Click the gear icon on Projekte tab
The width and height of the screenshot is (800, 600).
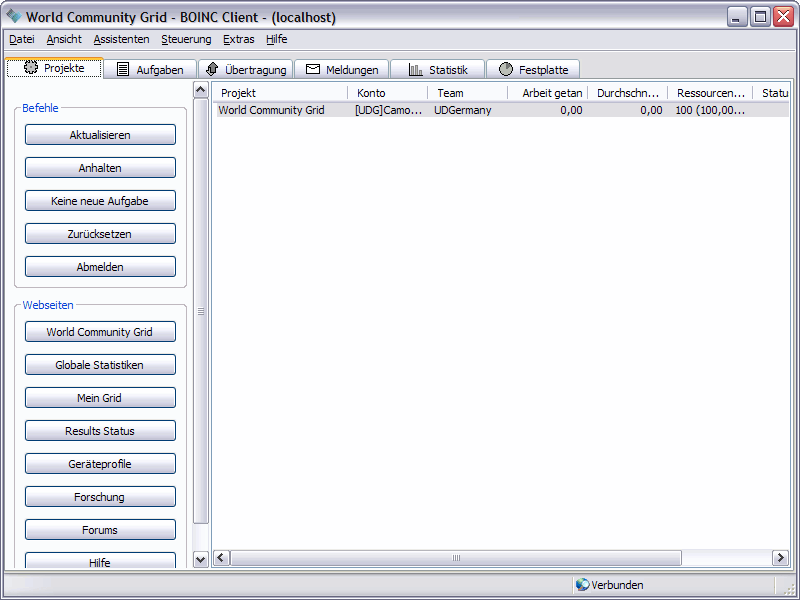pyautogui.click(x=31, y=68)
